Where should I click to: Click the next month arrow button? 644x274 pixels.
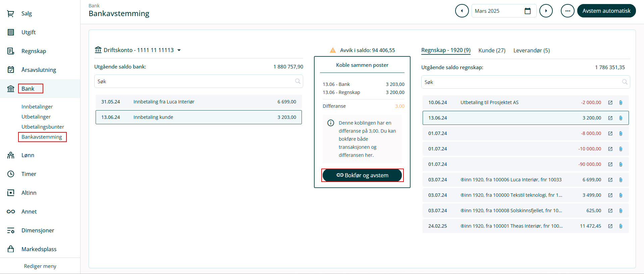(x=546, y=11)
